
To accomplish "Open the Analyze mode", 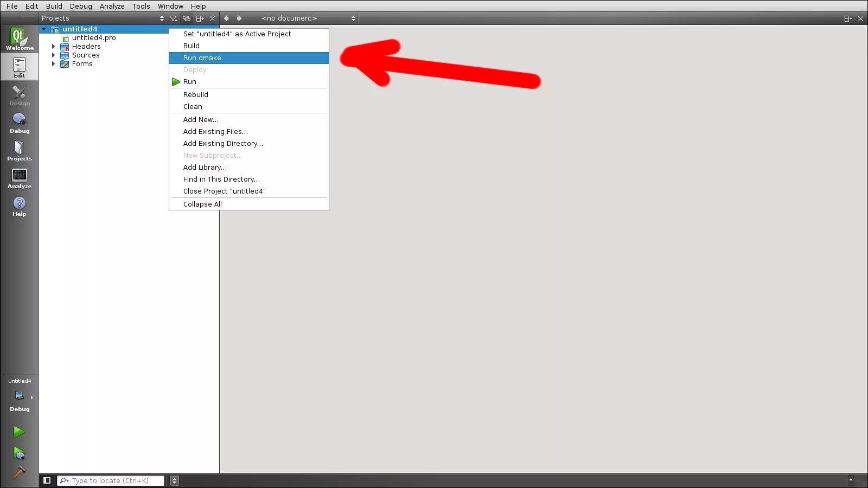I will pyautogui.click(x=20, y=178).
